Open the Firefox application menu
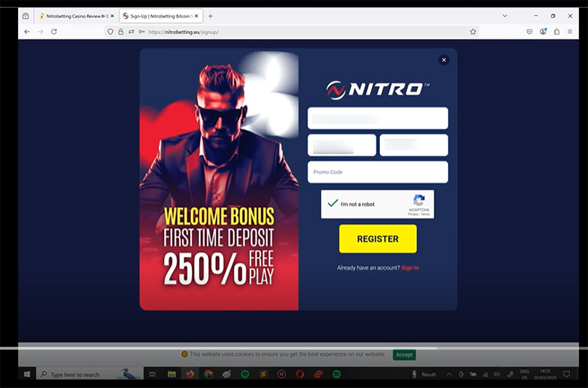588x388 pixels. [x=570, y=31]
